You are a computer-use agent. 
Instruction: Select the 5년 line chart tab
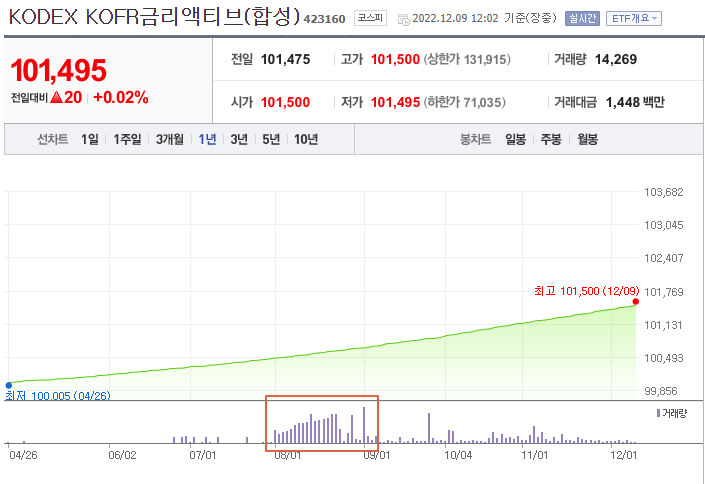click(271, 139)
